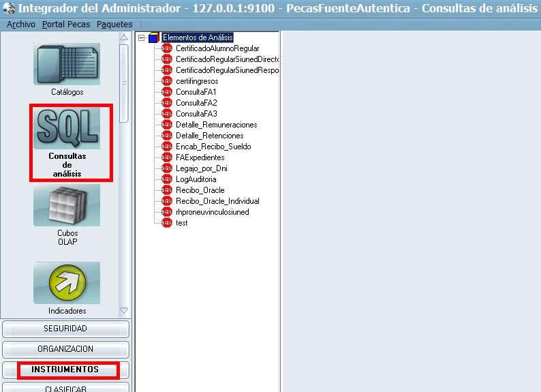This screenshot has height=392, width=541.
Task: Select Detalle_Remuneraciones in the tree
Action: click(x=216, y=125)
